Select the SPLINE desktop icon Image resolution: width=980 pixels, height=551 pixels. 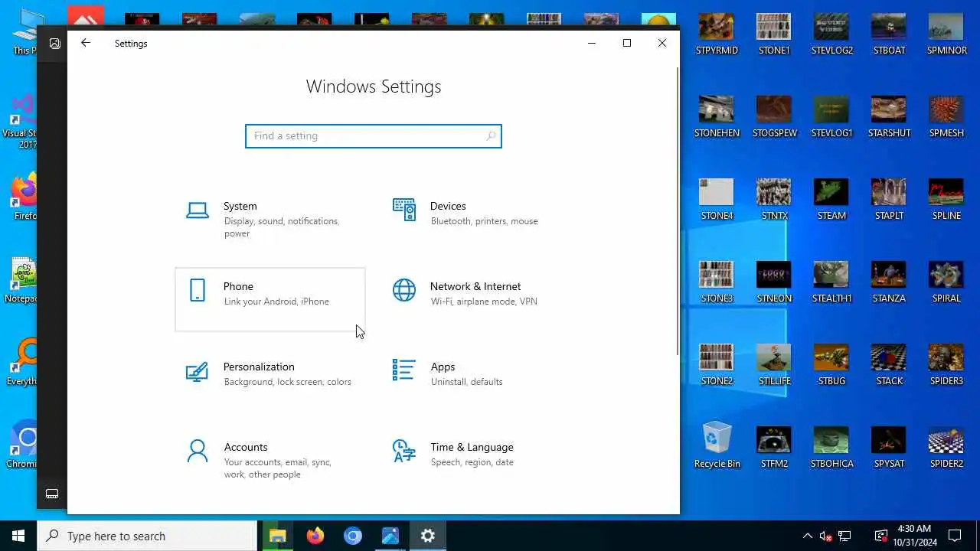pos(946,200)
